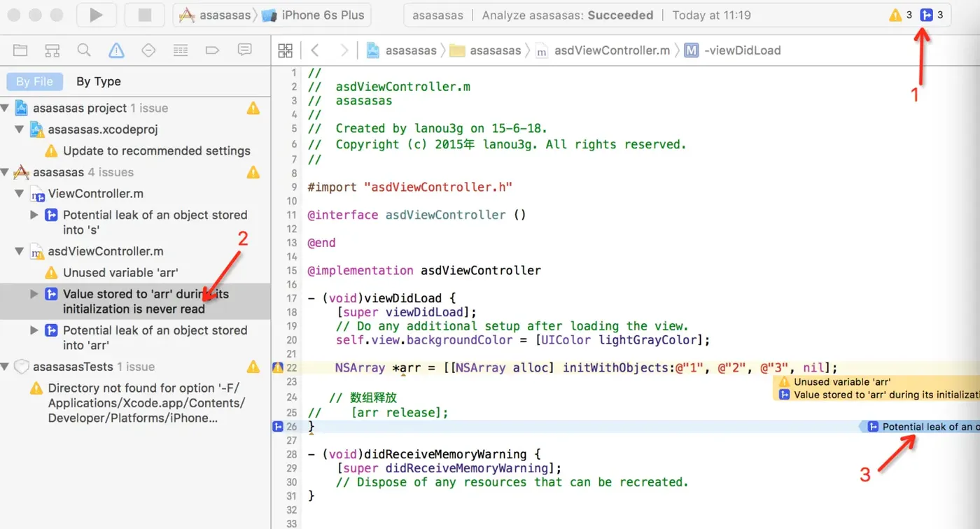This screenshot has height=529, width=980.
Task: Click warning badge on 'asasasas project 1 issue' row
Action: pyautogui.click(x=253, y=108)
